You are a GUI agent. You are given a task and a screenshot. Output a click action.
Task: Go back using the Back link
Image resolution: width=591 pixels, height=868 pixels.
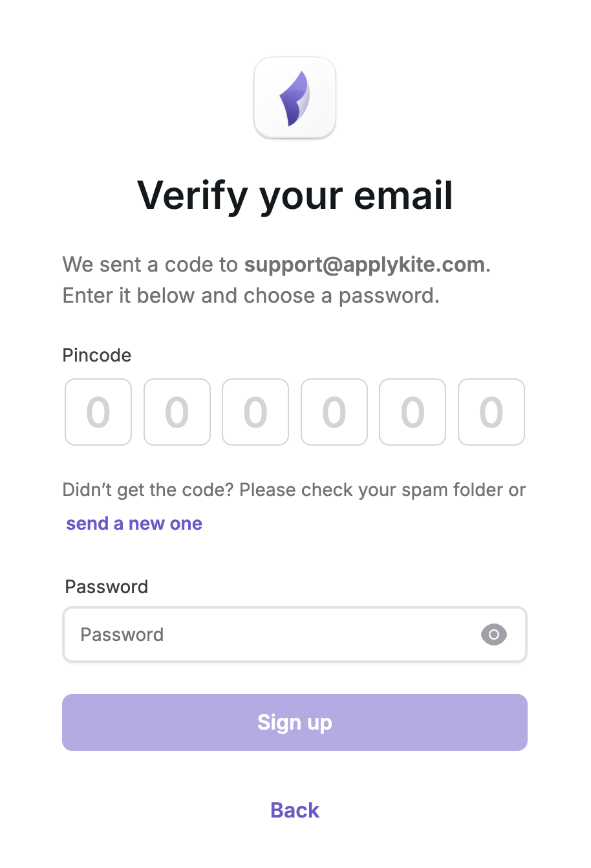[295, 810]
